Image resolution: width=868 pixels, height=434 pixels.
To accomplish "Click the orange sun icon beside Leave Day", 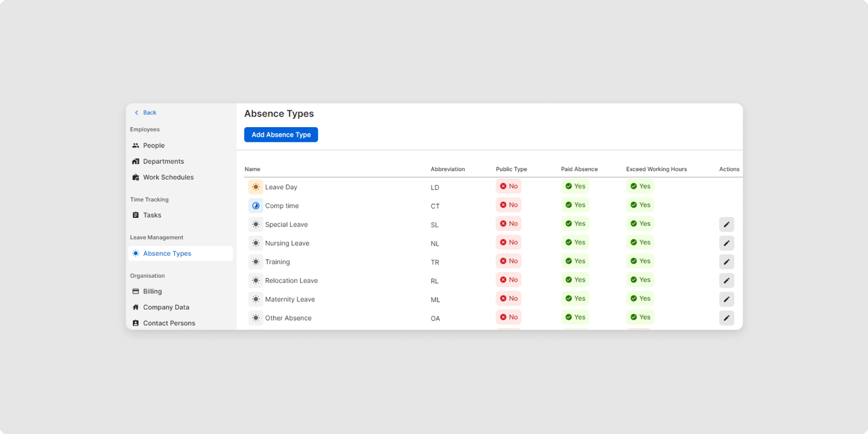I will pyautogui.click(x=255, y=187).
